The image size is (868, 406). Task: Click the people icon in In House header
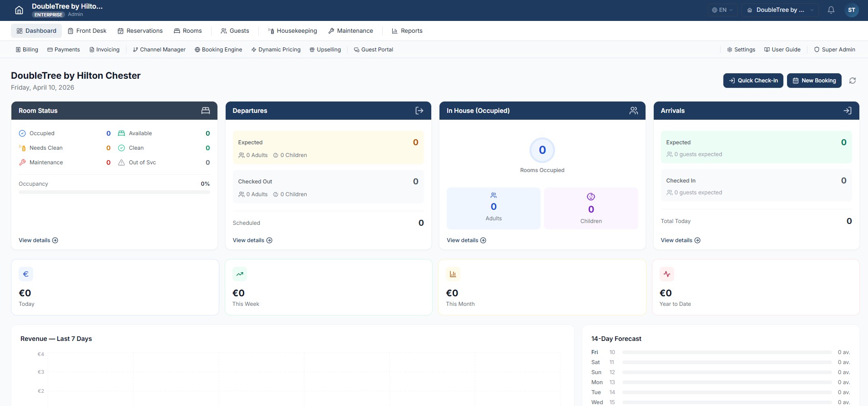(634, 111)
